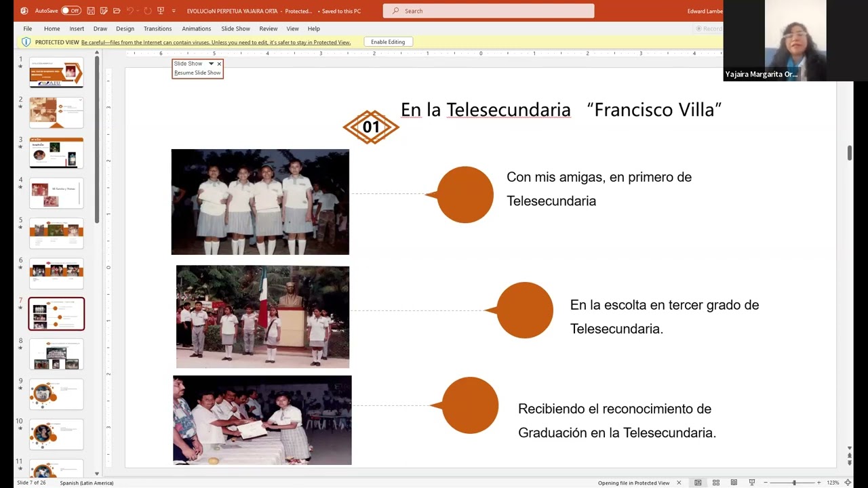
Task: Click the graduation recognition photo
Action: pos(262,420)
